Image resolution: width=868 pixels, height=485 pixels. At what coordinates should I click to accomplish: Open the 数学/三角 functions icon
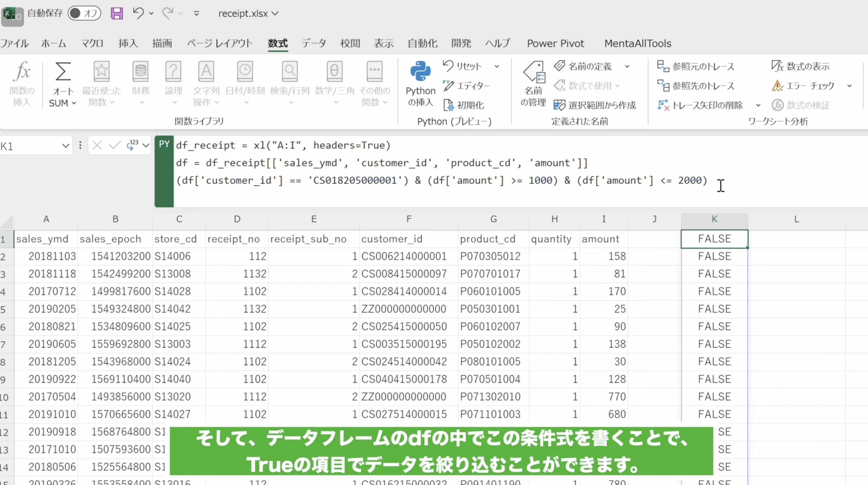tap(334, 71)
